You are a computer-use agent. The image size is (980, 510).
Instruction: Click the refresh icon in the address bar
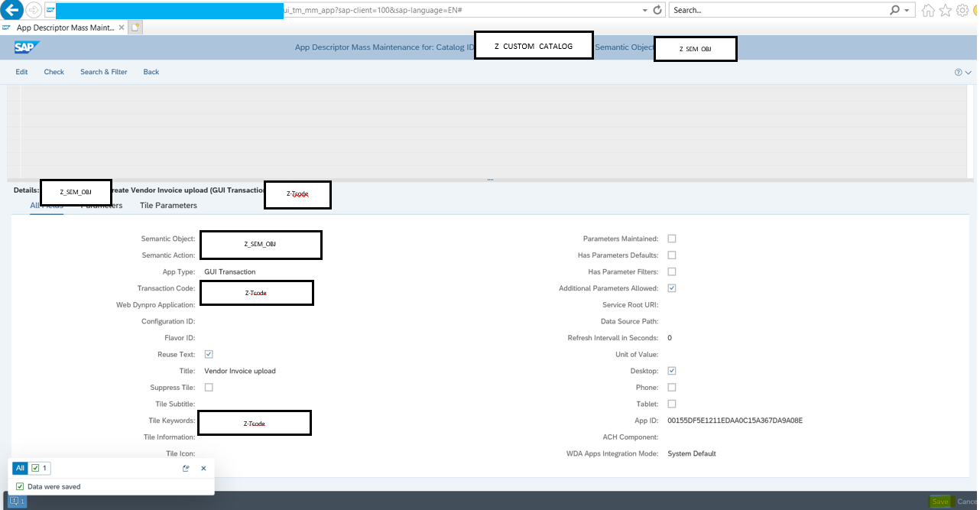point(657,9)
